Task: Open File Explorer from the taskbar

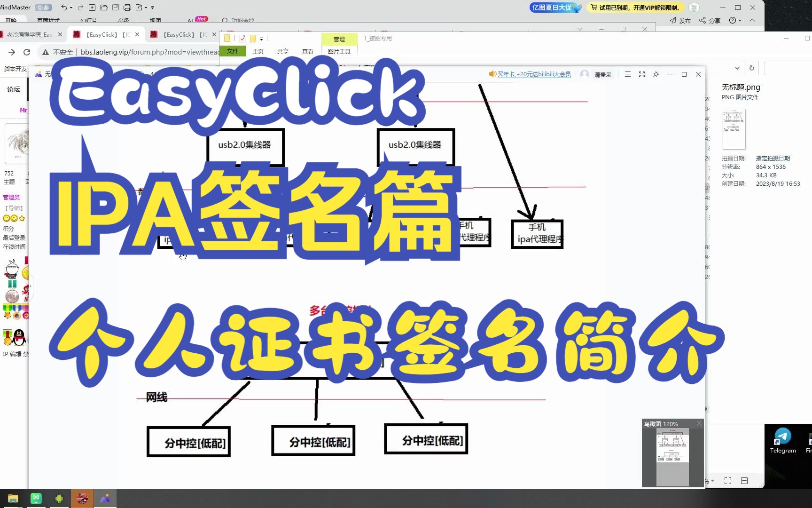Action: 13,499
